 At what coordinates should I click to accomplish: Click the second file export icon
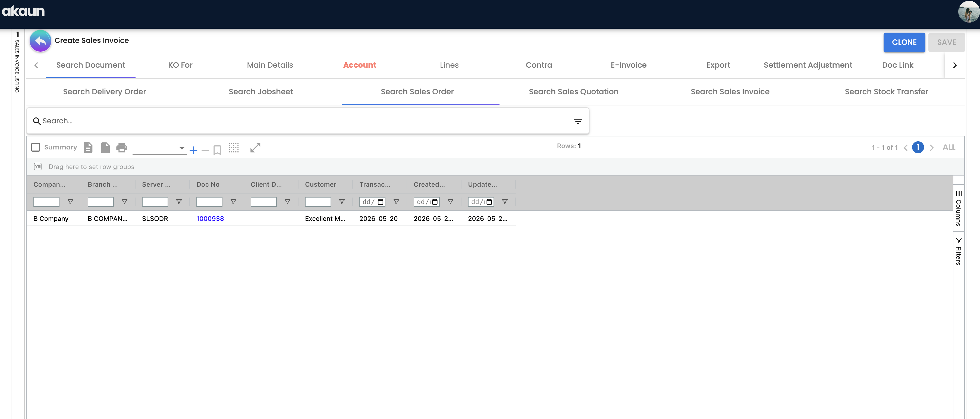(x=105, y=148)
